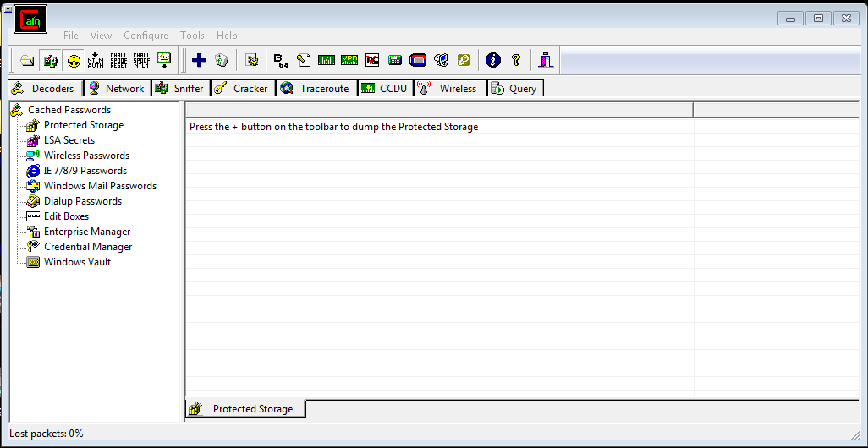Open the VNC password decoder icon
The image size is (868, 448).
pyautogui.click(x=372, y=60)
